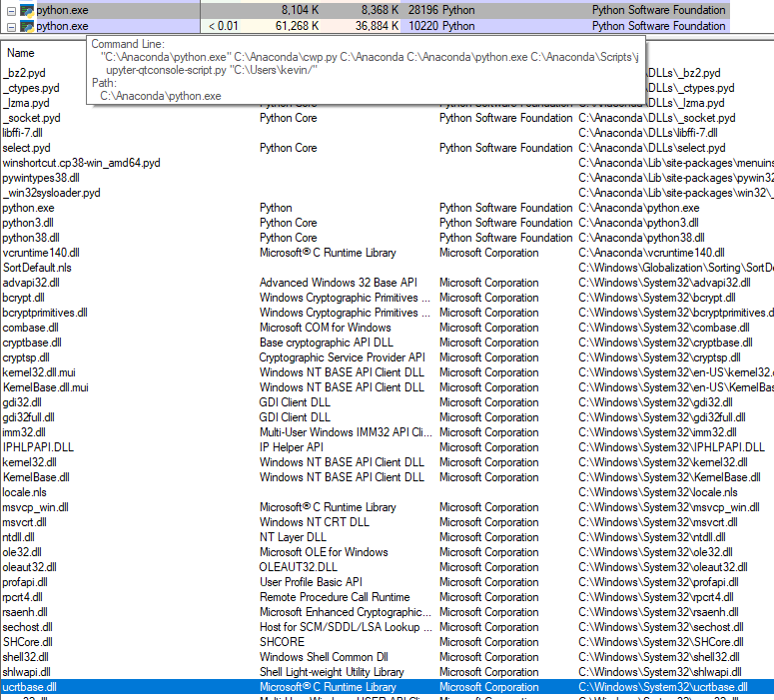The height and width of the screenshot is (700, 774).
Task: Select the _bz2.pyd module name
Action: (x=24, y=73)
